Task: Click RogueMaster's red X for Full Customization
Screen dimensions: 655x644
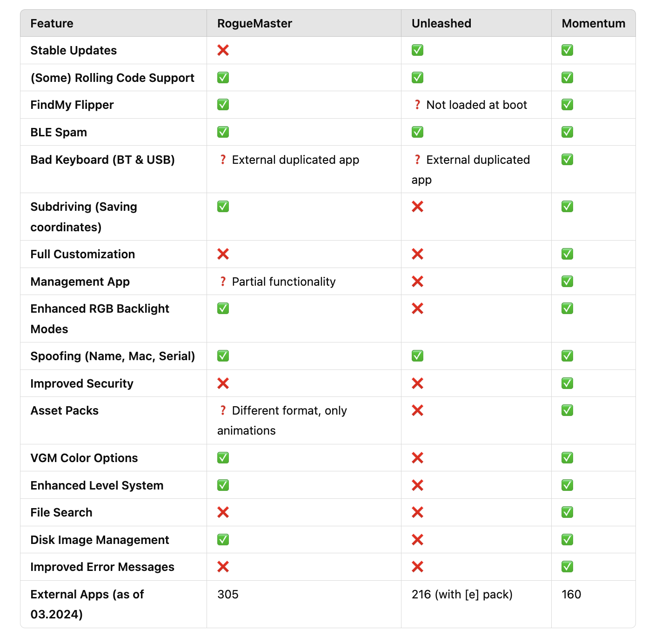Action: coord(223,254)
